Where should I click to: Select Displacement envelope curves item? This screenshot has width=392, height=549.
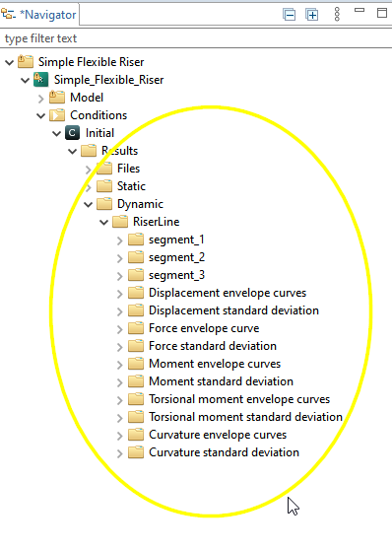pos(228,293)
